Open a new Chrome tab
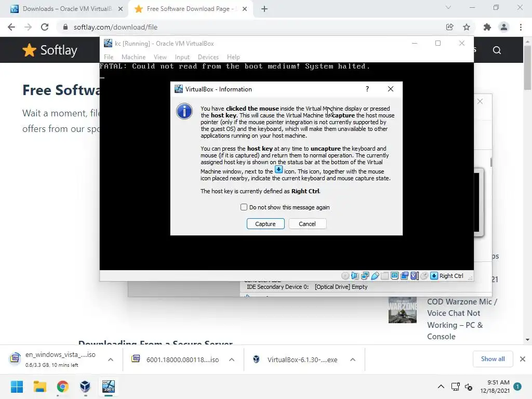The width and height of the screenshot is (532, 399). [264, 9]
